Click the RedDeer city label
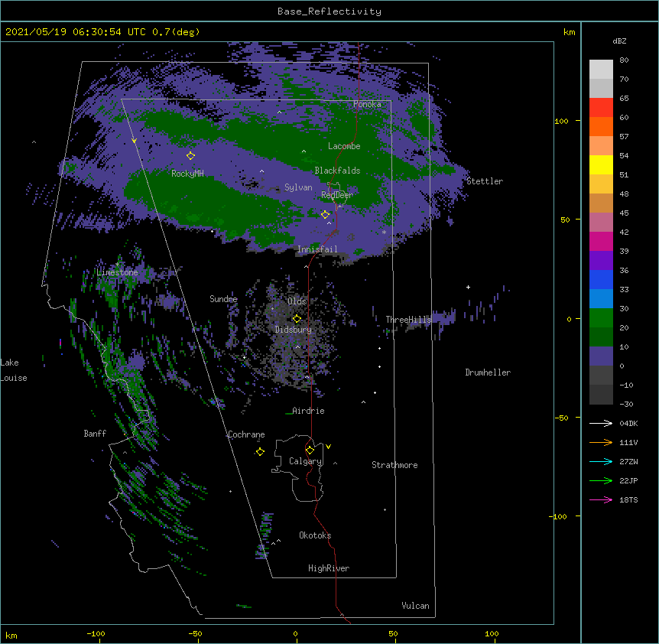 coord(337,195)
